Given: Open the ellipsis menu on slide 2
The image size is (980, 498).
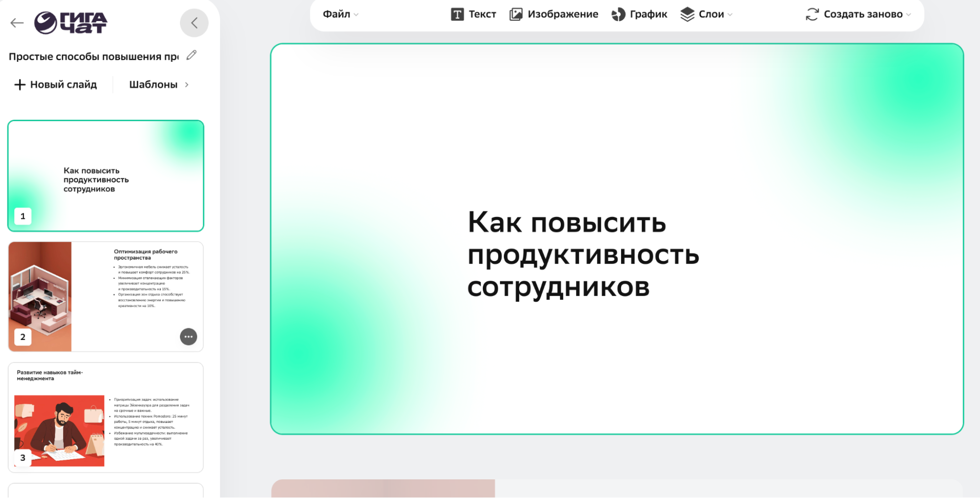Looking at the screenshot, I should point(188,337).
